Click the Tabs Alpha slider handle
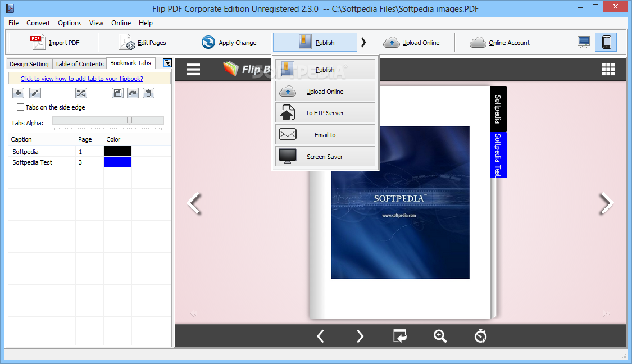Screen dimensions: 632x364 (x=129, y=121)
